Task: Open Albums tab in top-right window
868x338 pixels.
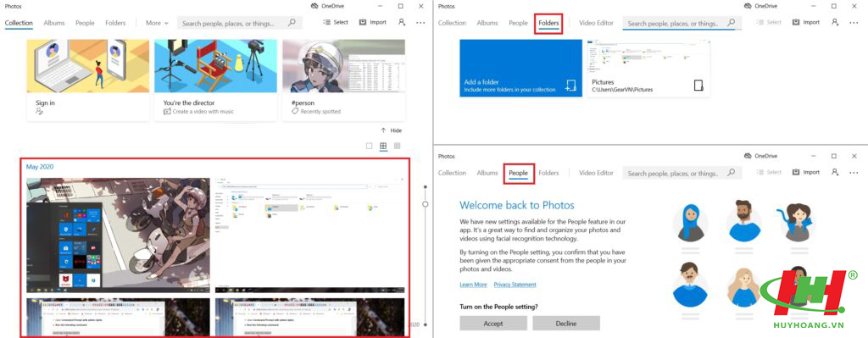Action: 487,23
